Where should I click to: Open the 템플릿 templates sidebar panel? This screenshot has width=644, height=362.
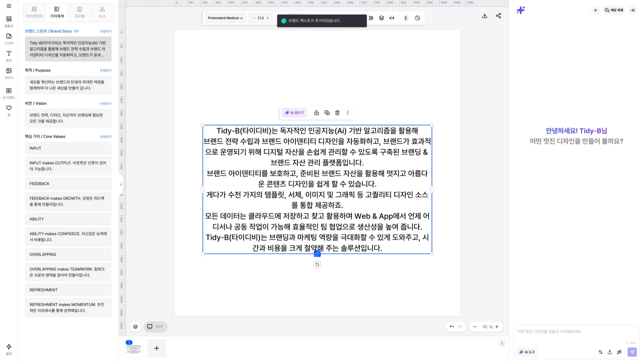coord(9,22)
